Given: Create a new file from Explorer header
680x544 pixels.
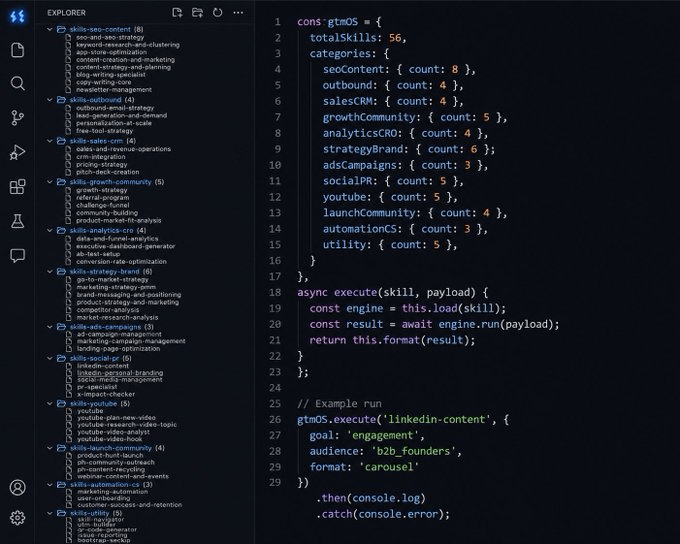Looking at the screenshot, I should pos(177,13).
